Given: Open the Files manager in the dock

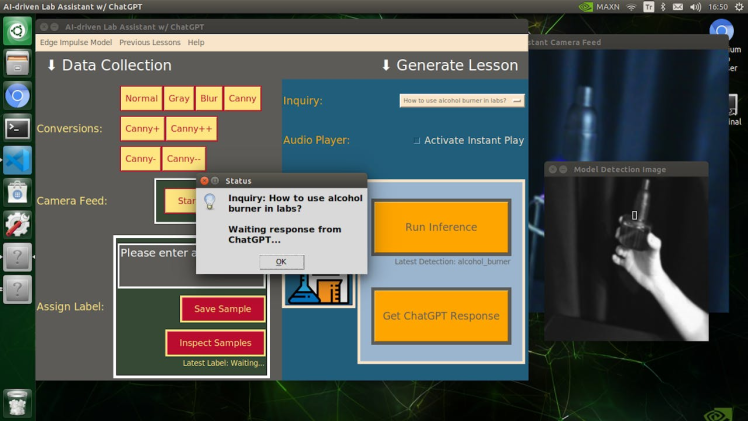Looking at the screenshot, I should [x=17, y=63].
